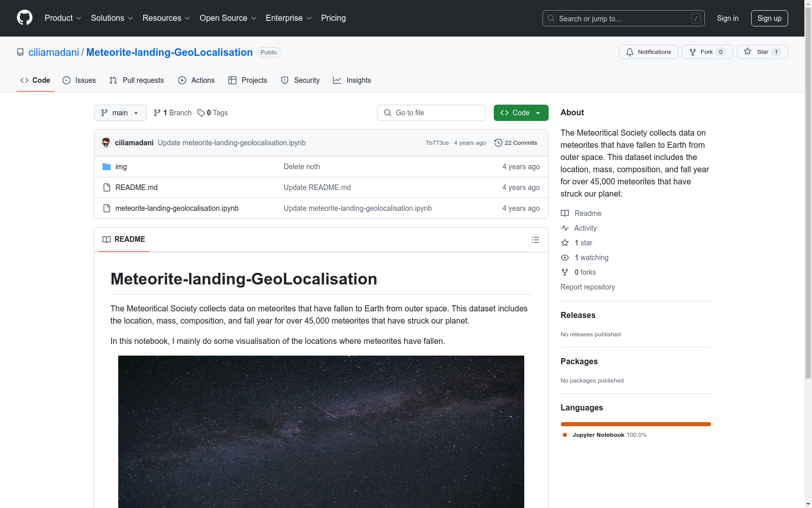Expand the main branch dropdown

click(120, 113)
